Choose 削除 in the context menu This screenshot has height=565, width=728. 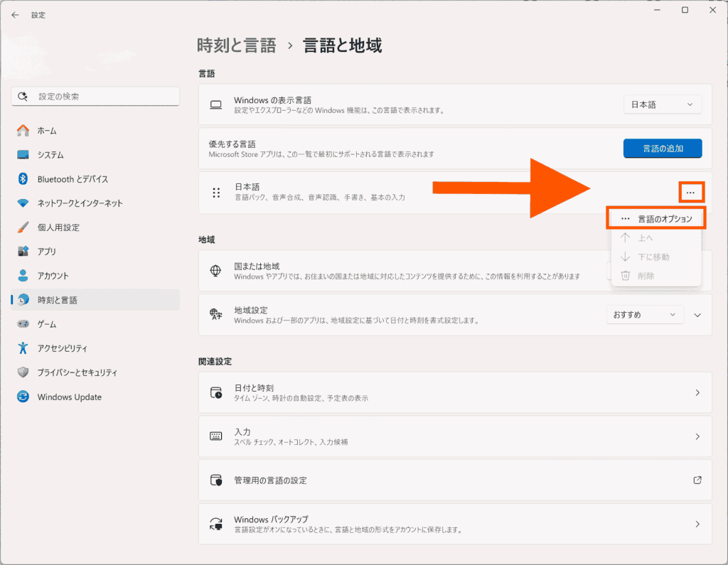[656, 276]
